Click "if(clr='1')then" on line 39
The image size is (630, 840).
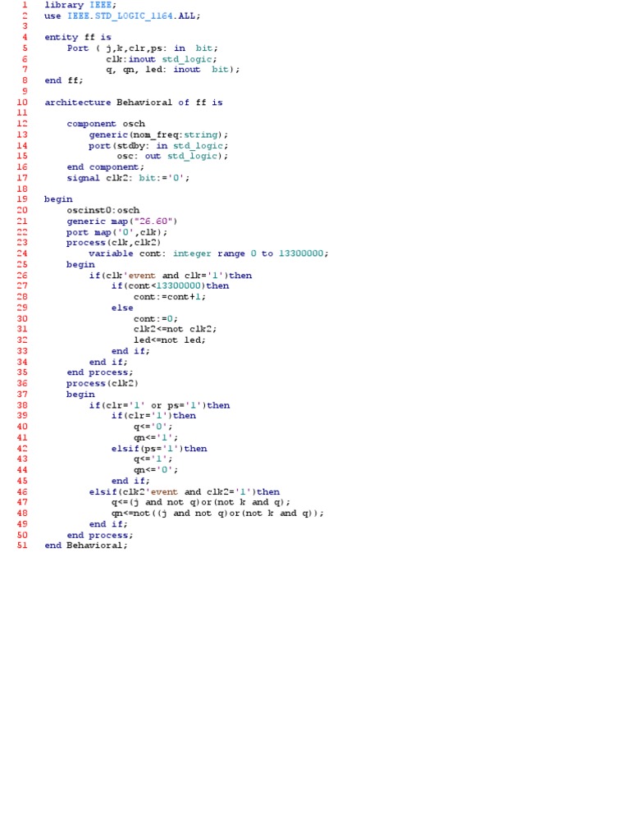click(x=153, y=416)
